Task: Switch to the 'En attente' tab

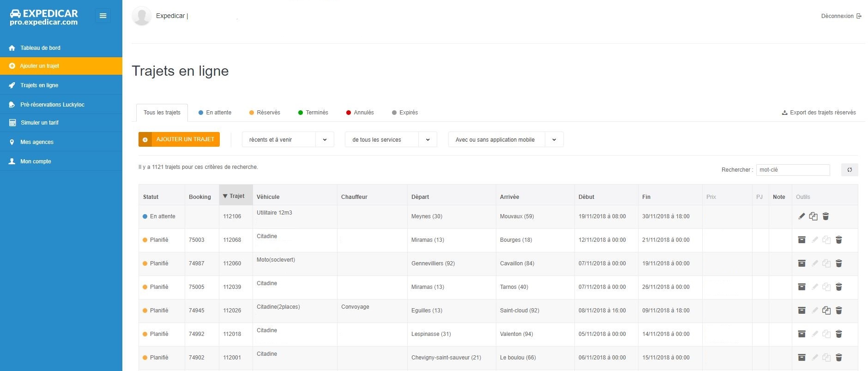Action: point(215,113)
